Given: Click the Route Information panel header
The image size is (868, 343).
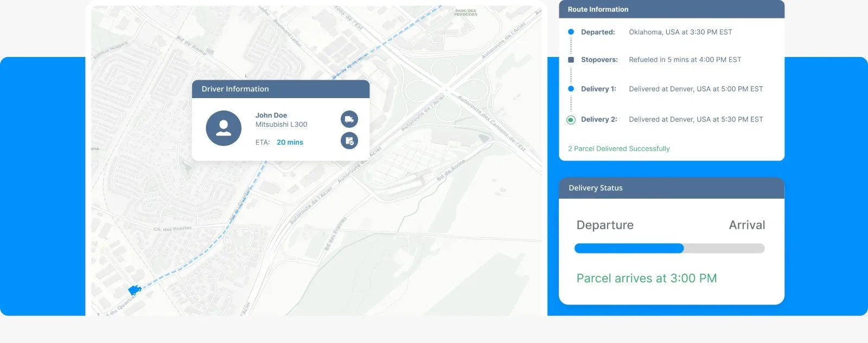Looking at the screenshot, I should point(671,9).
